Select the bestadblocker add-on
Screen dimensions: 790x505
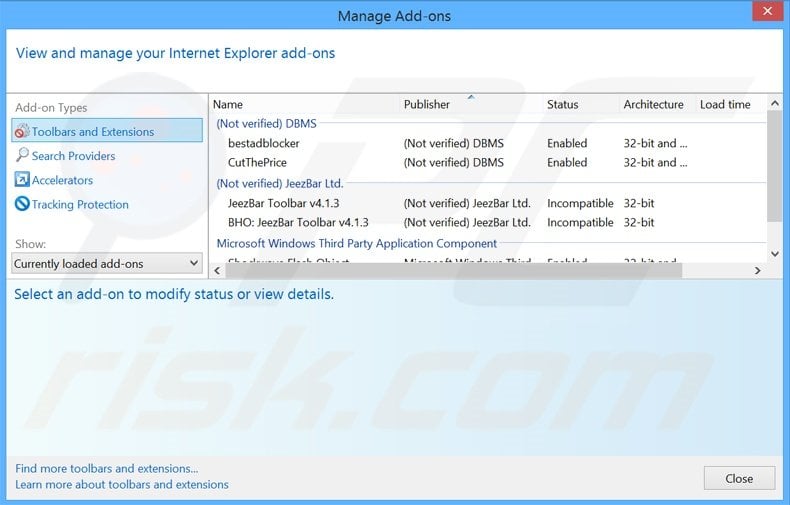263,144
